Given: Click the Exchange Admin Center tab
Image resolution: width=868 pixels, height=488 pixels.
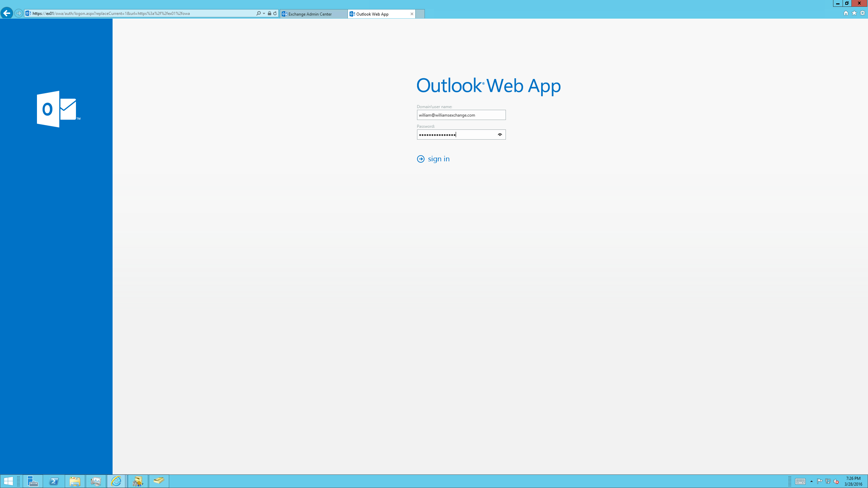Looking at the screenshot, I should click(x=312, y=13).
